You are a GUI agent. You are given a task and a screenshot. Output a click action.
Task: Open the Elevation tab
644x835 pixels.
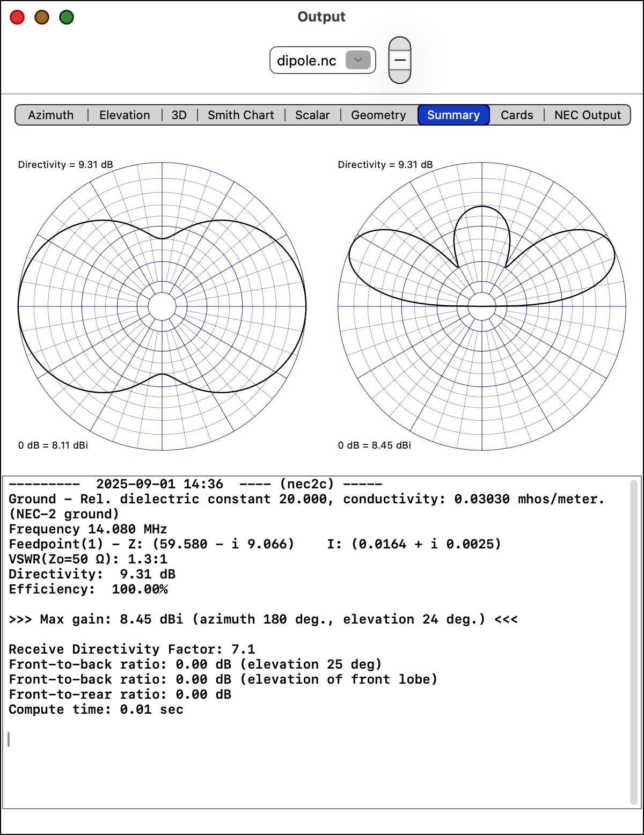[125, 115]
